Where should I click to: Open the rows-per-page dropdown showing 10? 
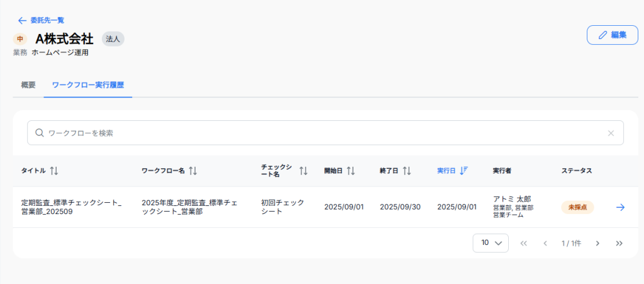pos(491,243)
